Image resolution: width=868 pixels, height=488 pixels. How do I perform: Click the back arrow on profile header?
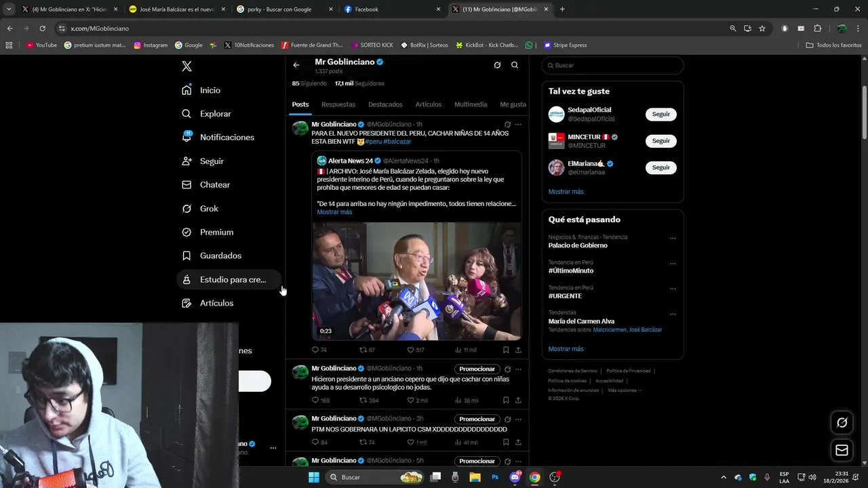[296, 65]
